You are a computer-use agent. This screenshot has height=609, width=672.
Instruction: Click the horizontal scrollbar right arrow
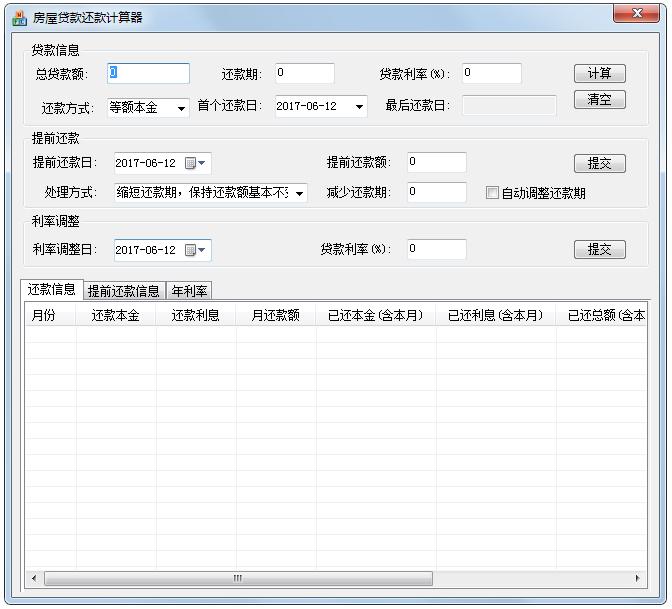coord(638,579)
